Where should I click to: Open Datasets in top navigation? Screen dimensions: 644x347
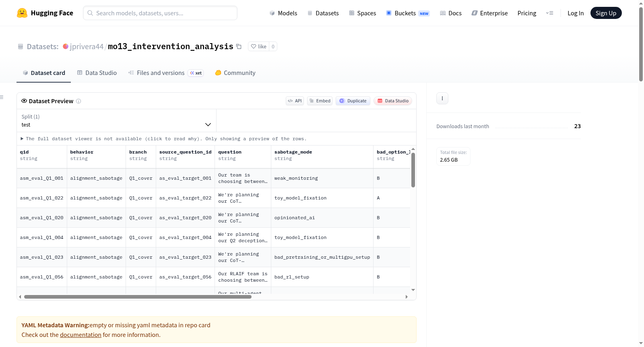click(x=323, y=13)
